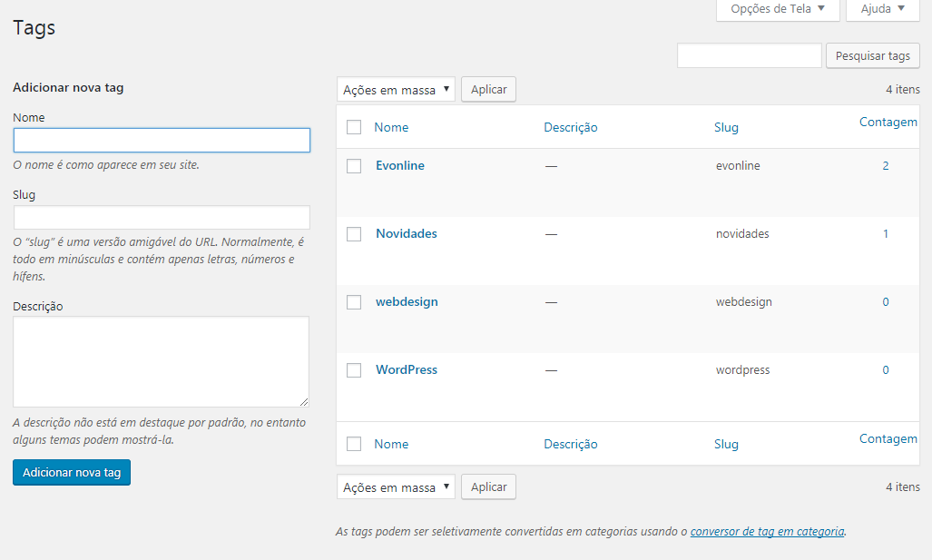Click the webdesign slug text
This screenshot has height=560, width=932.
[743, 302]
